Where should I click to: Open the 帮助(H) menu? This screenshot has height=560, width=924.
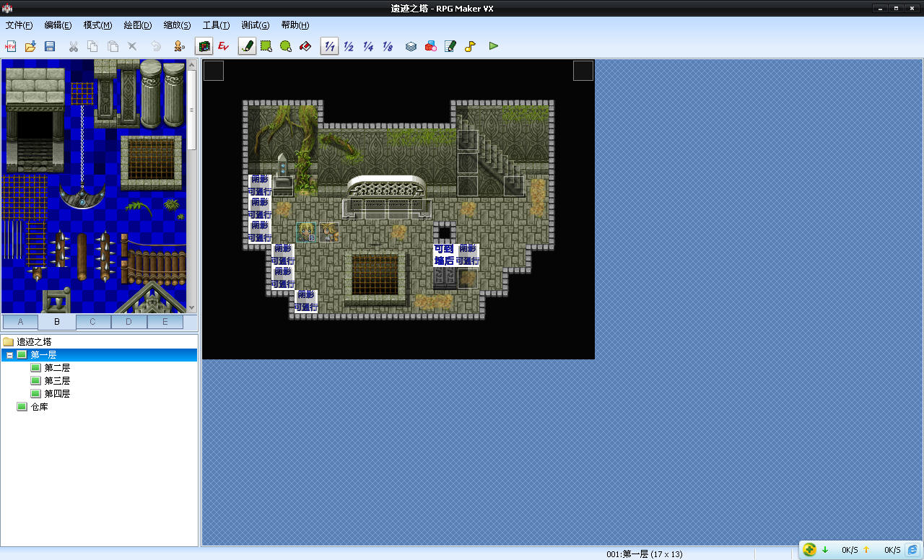click(x=295, y=25)
